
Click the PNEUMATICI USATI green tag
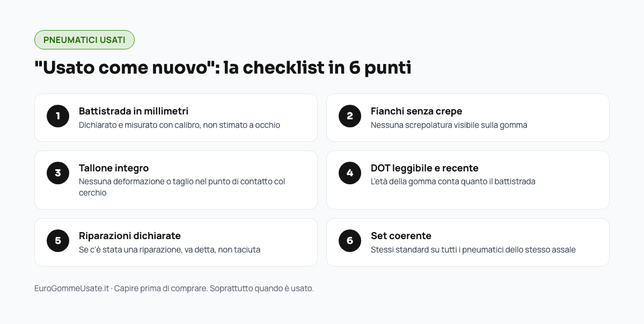click(x=84, y=40)
